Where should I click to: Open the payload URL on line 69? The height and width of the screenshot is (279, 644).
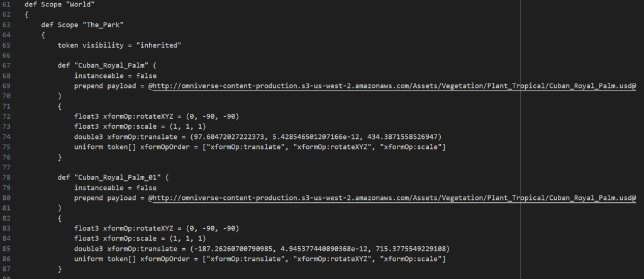(392, 87)
